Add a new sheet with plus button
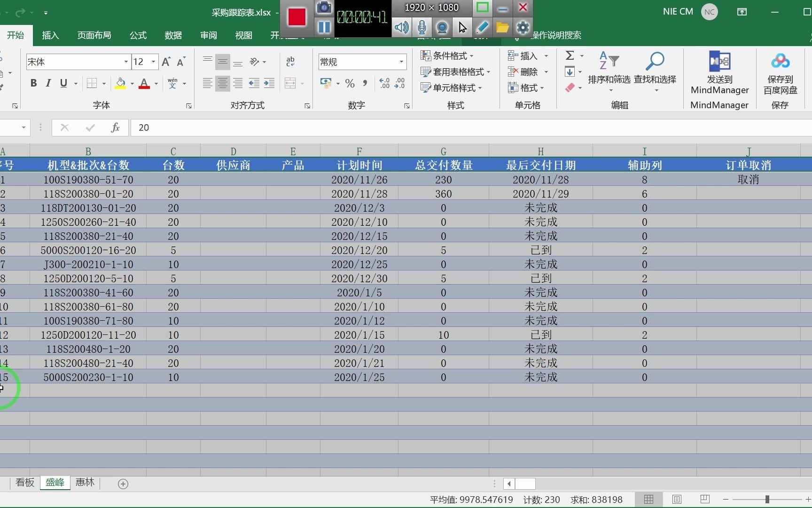Image resolution: width=812 pixels, height=508 pixels. coord(123,484)
